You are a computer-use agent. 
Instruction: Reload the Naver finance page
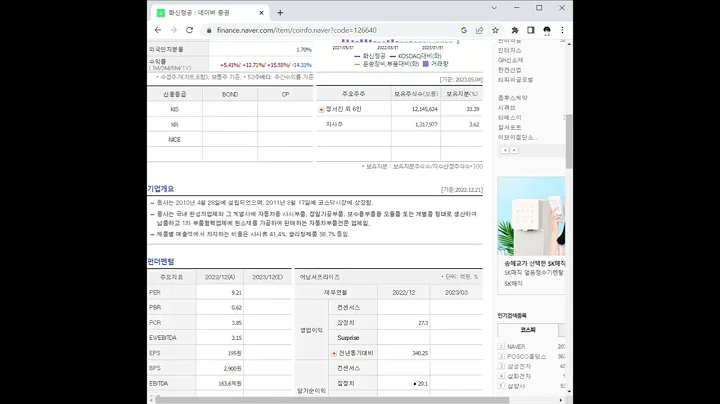click(189, 30)
